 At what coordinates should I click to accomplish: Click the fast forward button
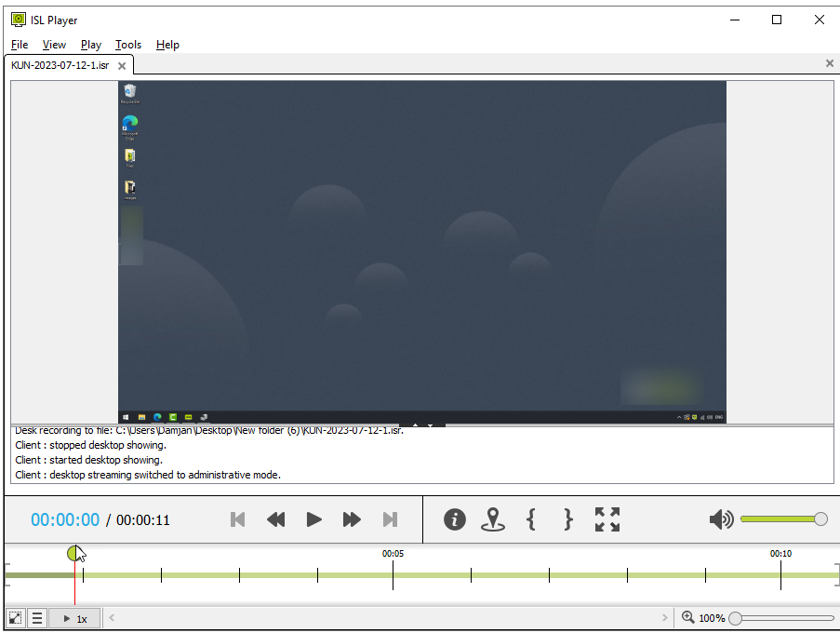coord(352,519)
